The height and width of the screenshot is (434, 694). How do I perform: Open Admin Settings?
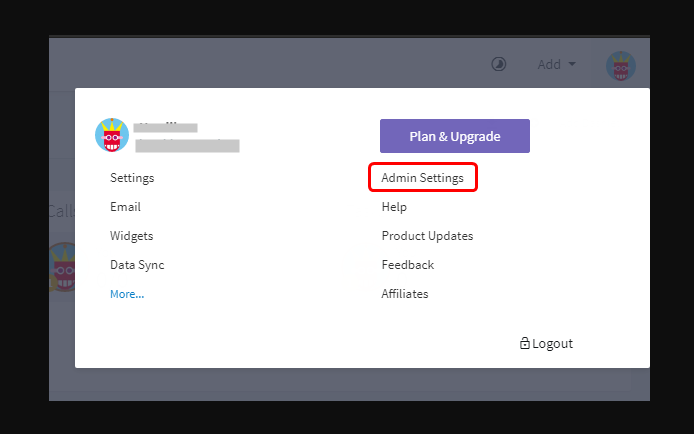pos(422,178)
